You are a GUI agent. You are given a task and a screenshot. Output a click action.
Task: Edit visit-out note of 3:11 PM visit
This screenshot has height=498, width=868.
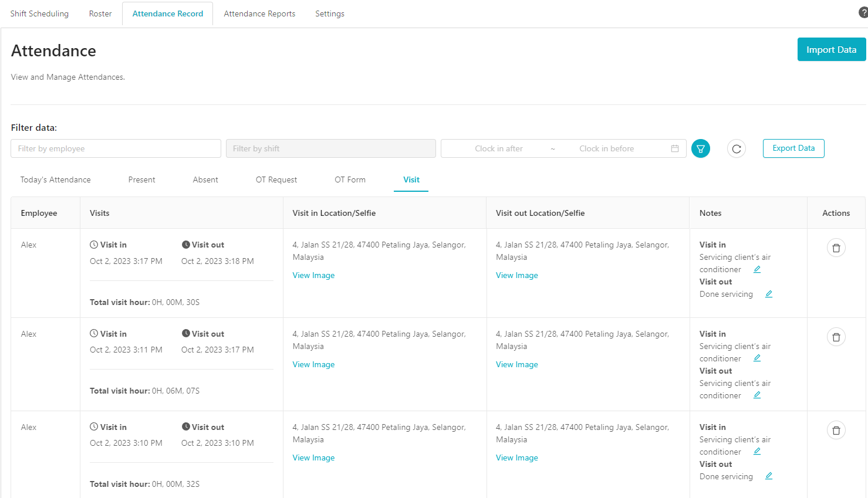coord(757,395)
